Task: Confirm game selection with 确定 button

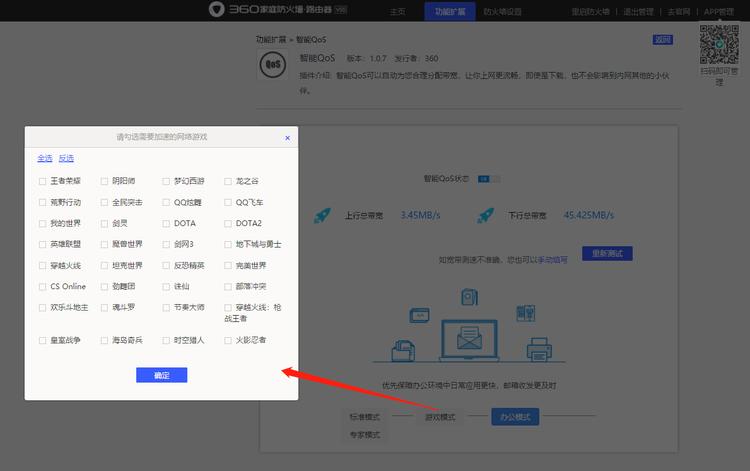Action: tap(162, 375)
